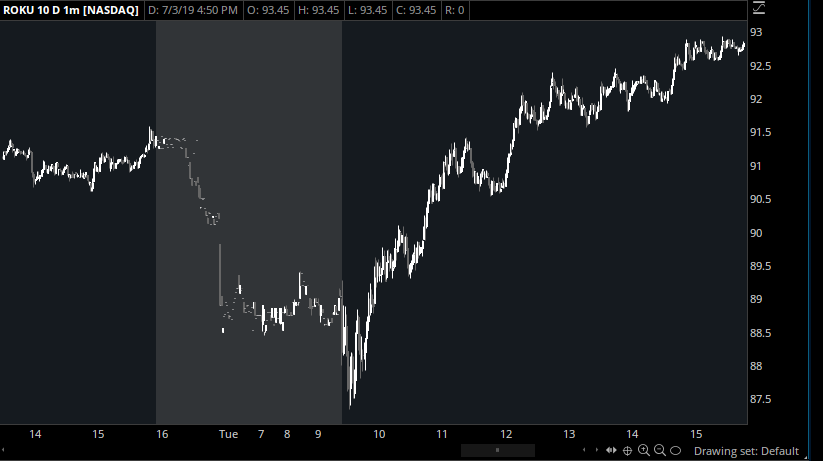The image size is (823, 461).
Task: Click the low value L: 93.45
Action: pos(368,10)
